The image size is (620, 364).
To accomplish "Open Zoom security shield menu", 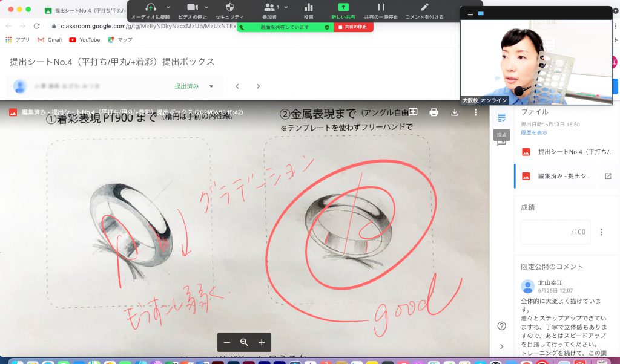I will coord(229,7).
